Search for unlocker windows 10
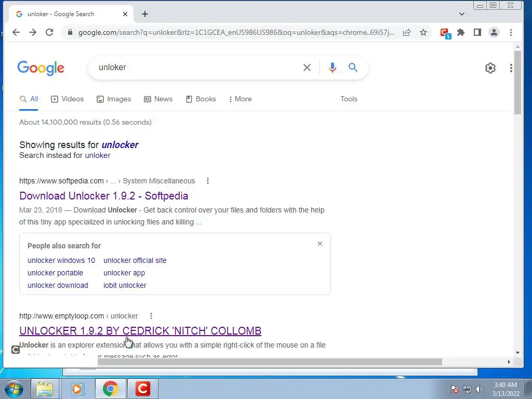This screenshot has width=532, height=399. pyautogui.click(x=61, y=261)
